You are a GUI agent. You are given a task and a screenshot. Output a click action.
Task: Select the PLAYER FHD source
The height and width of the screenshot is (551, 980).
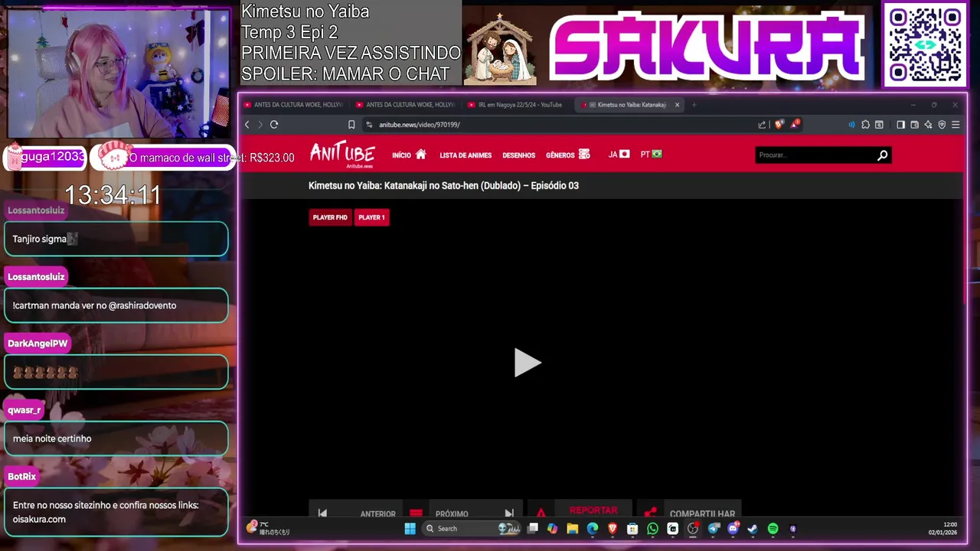[x=330, y=217]
